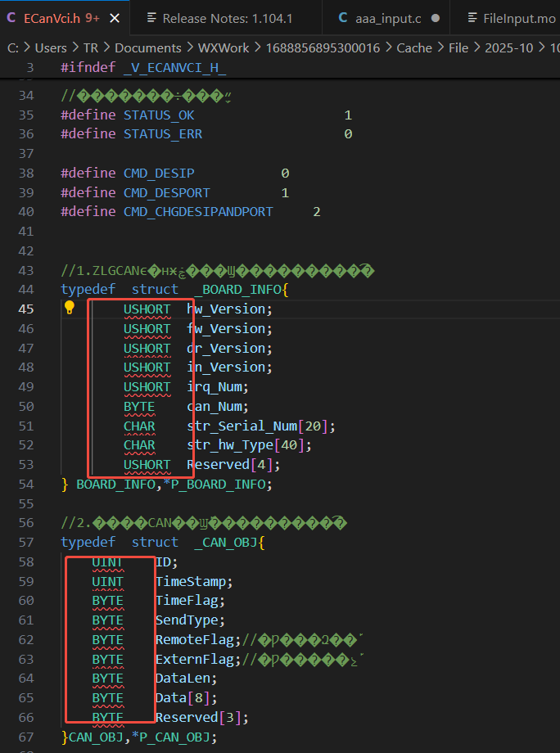560x753 pixels.
Task: Click Reserved[4] on line 53
Action: coord(230,465)
